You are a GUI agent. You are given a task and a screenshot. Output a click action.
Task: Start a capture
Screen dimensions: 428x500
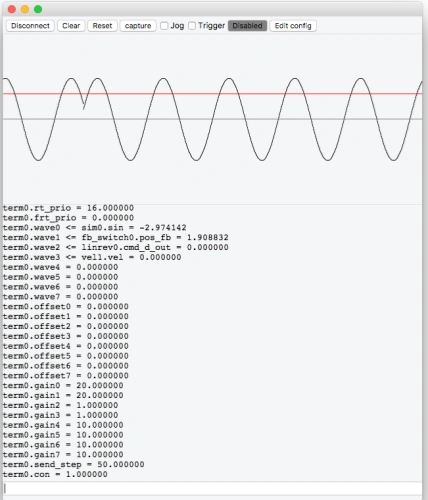[138, 26]
